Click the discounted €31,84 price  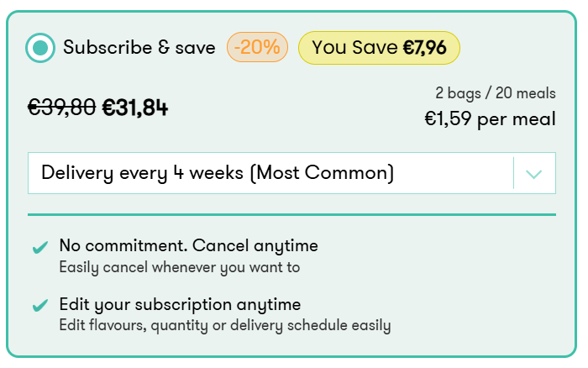click(x=134, y=107)
